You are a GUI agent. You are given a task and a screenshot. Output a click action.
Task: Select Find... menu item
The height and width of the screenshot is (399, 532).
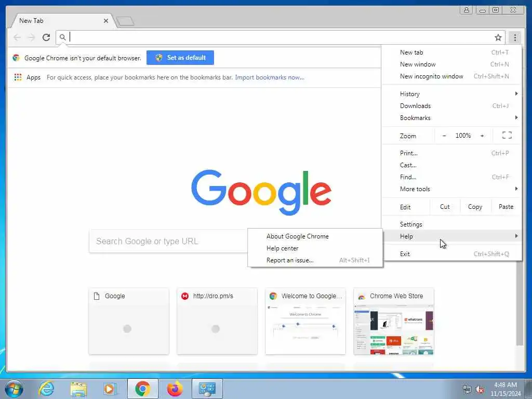[451, 177]
